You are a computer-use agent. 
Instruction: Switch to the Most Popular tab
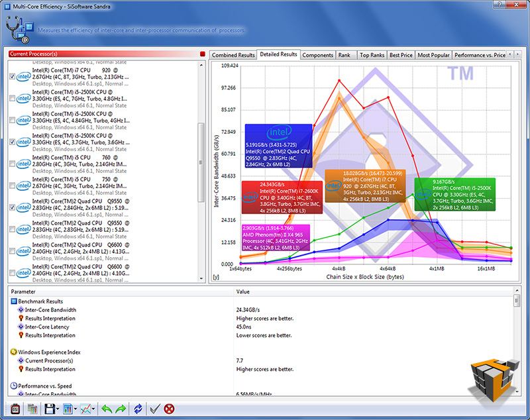pyautogui.click(x=433, y=55)
